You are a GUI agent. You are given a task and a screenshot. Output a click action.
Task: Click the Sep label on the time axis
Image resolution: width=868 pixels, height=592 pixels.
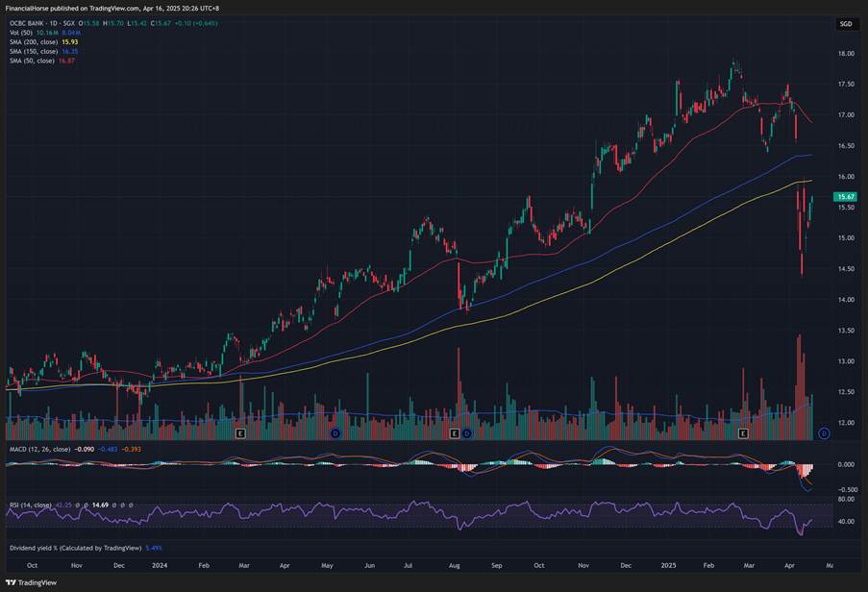pyautogui.click(x=497, y=565)
